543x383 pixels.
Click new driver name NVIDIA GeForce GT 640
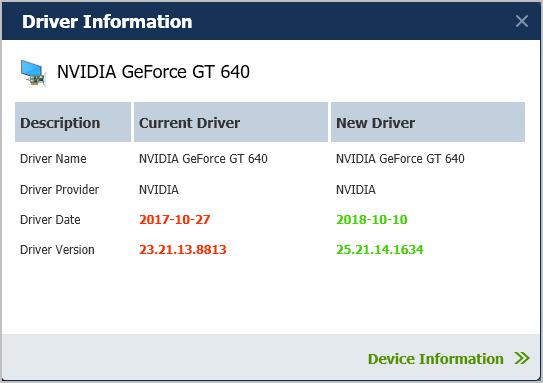400,159
